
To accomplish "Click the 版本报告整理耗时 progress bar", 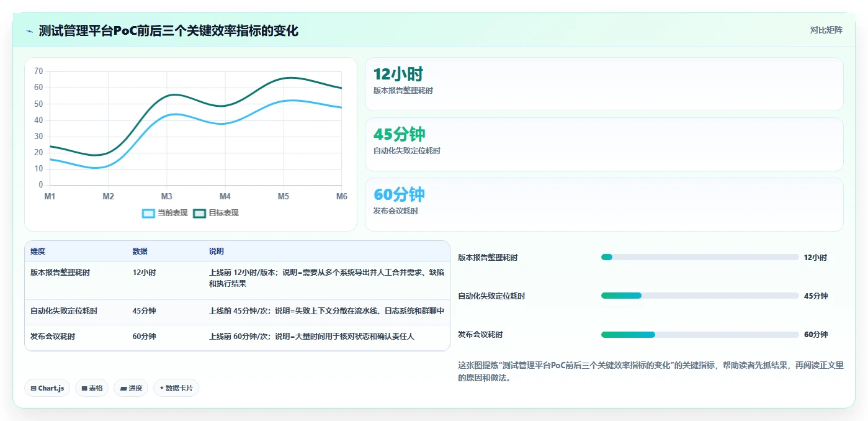I will pyautogui.click(x=700, y=257).
